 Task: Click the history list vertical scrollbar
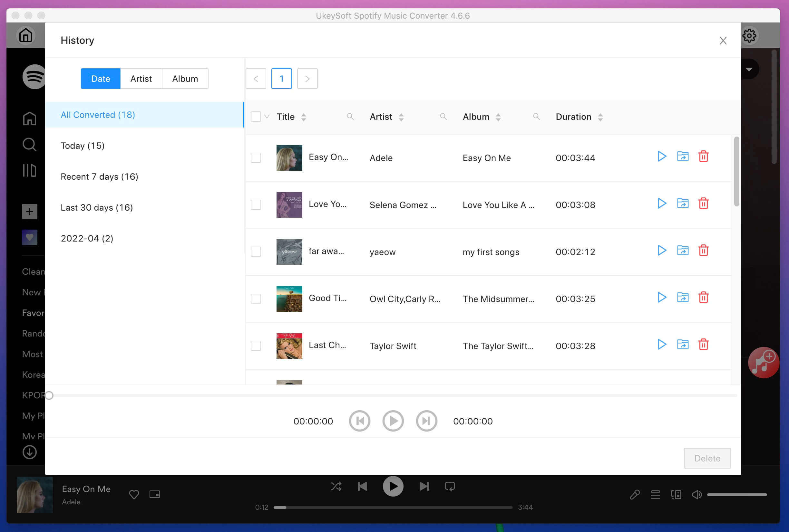736,171
